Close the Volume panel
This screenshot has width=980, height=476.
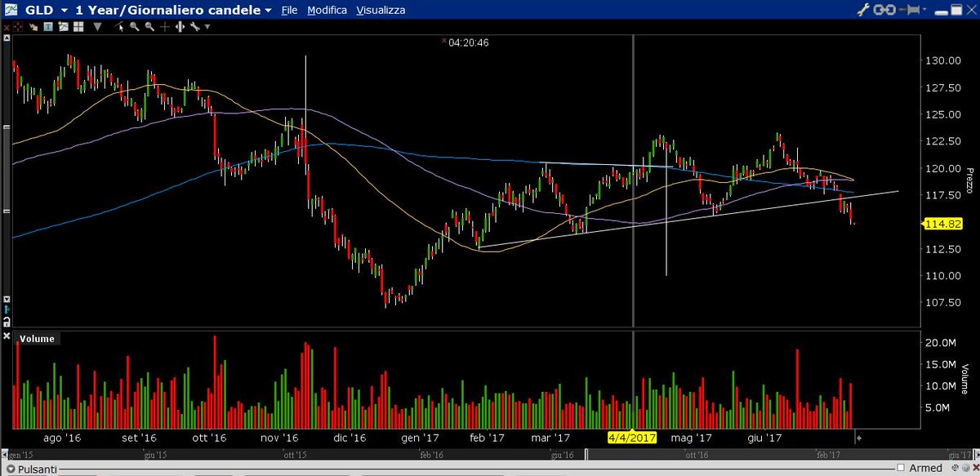[x=7, y=336]
